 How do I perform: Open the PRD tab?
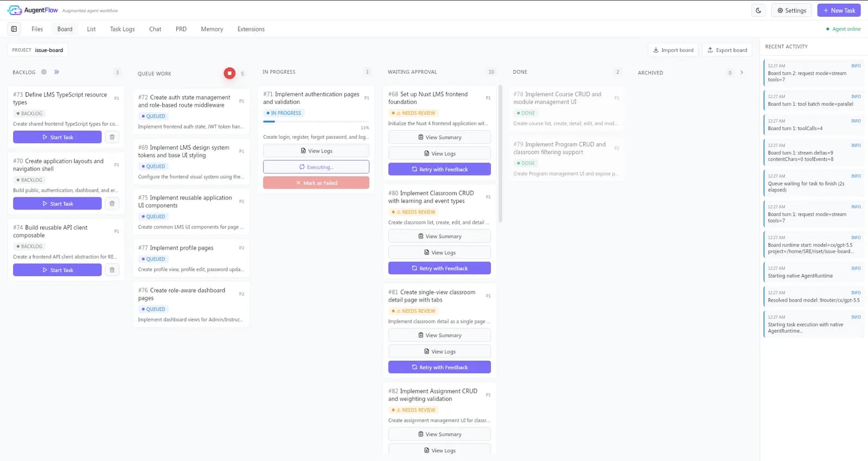181,29
